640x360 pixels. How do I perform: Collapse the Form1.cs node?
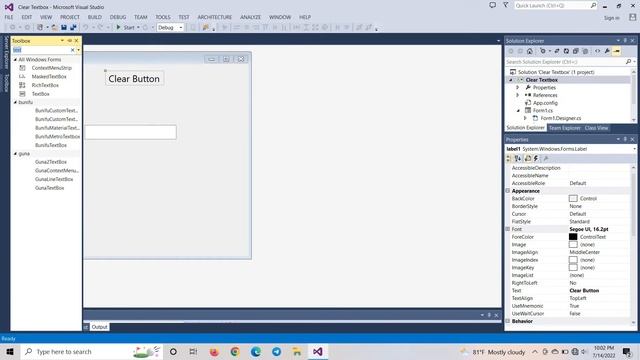pyautogui.click(x=518, y=111)
